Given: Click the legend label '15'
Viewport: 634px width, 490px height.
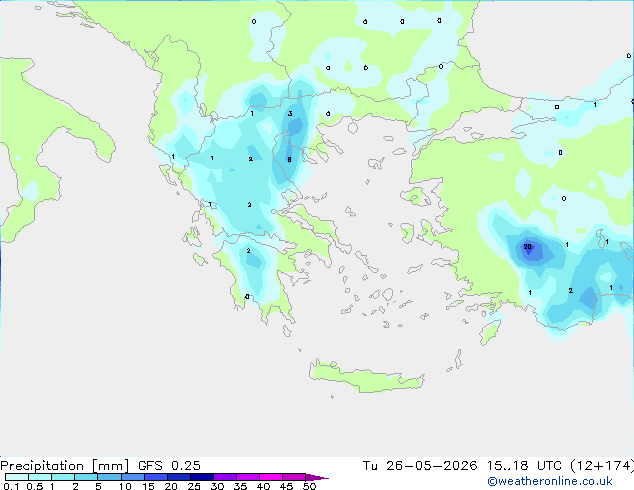Looking at the screenshot, I should coord(148,486).
